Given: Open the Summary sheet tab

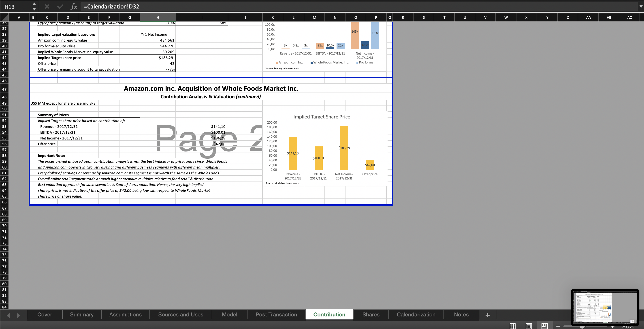Looking at the screenshot, I should [82, 314].
